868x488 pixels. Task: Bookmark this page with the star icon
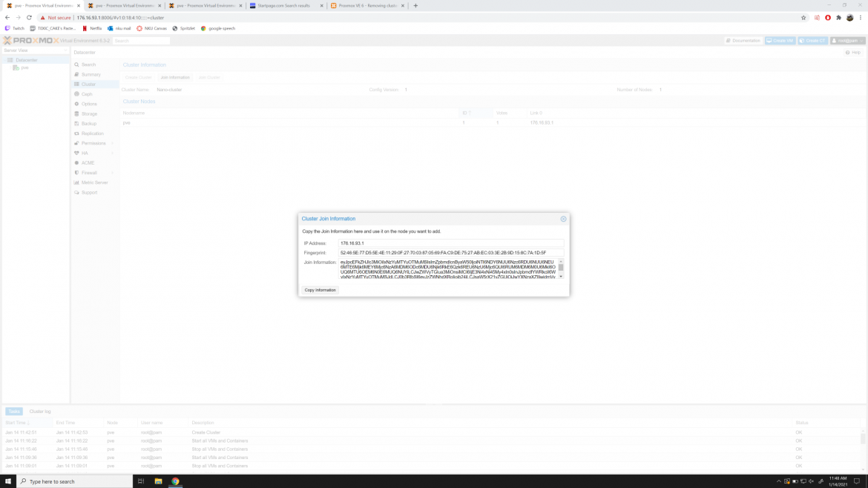(x=803, y=18)
